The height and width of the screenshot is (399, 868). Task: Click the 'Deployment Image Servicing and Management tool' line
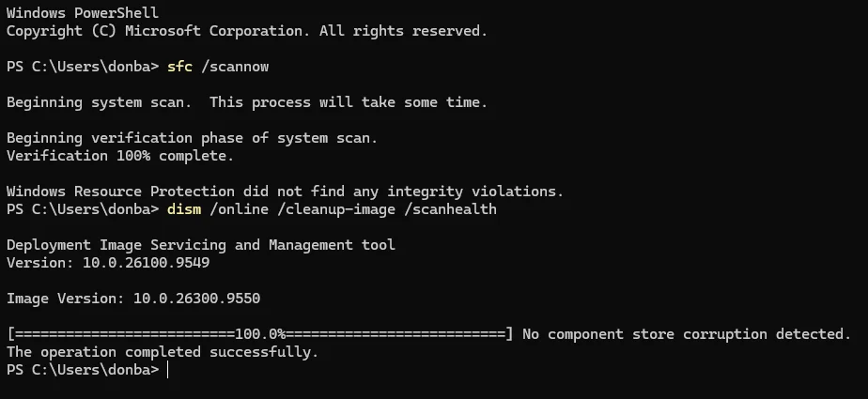tap(201, 245)
